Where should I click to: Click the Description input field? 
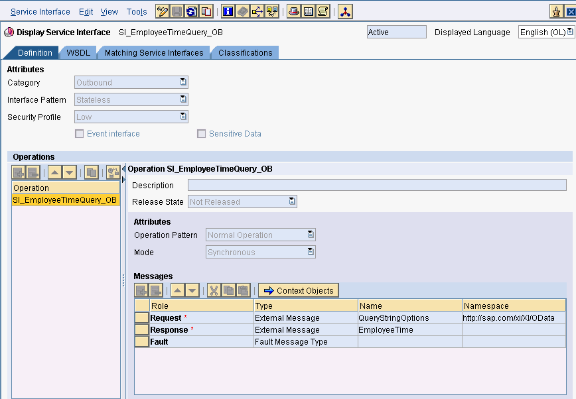click(x=377, y=185)
